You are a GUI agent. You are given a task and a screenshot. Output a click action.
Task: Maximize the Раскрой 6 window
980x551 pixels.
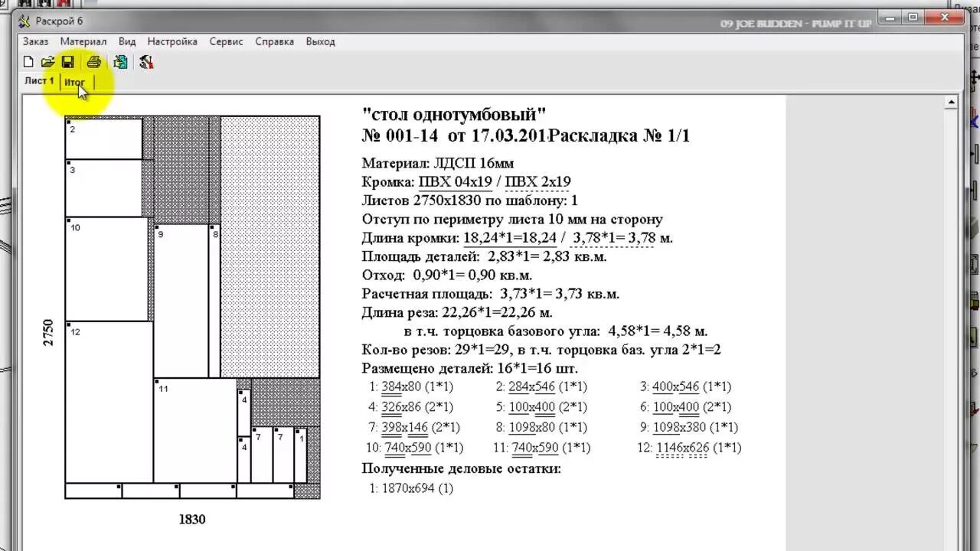[913, 17]
